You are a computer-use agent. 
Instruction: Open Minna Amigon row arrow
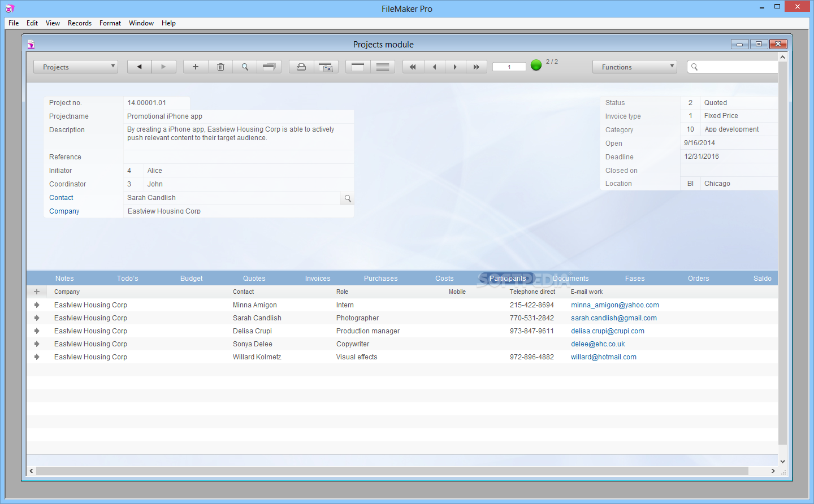pyautogui.click(x=37, y=305)
